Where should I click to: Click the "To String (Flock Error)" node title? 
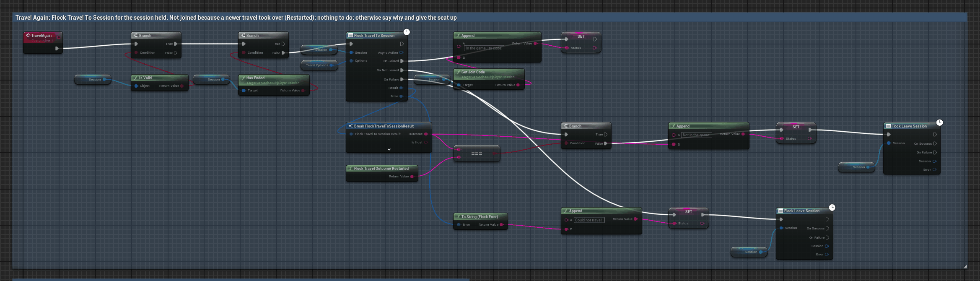pos(480,217)
